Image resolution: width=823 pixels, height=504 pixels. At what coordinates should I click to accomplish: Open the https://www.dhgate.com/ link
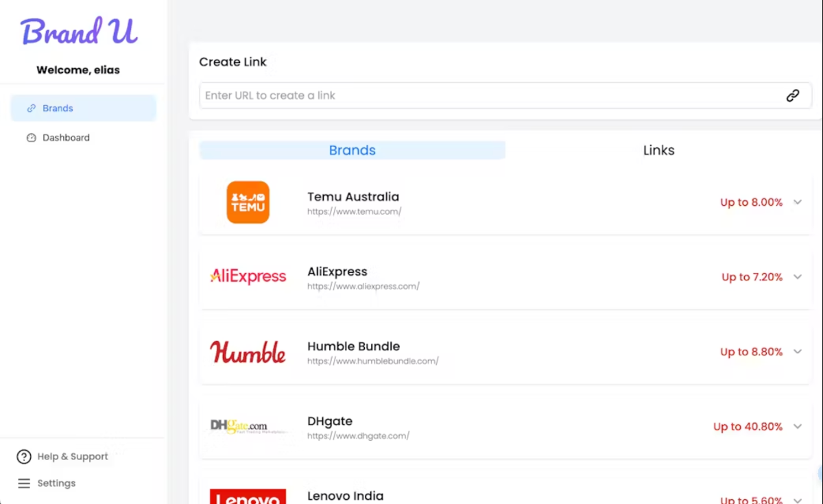359,436
